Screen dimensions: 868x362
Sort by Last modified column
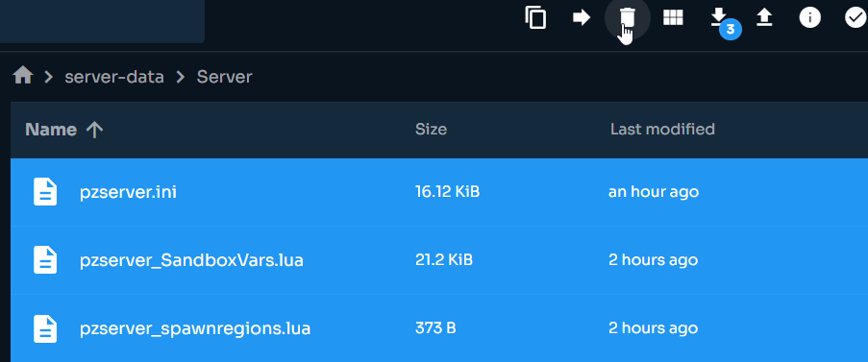[x=662, y=130]
